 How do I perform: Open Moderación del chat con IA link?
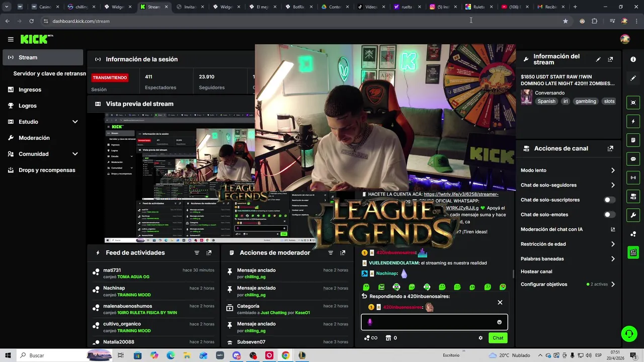(x=568, y=229)
